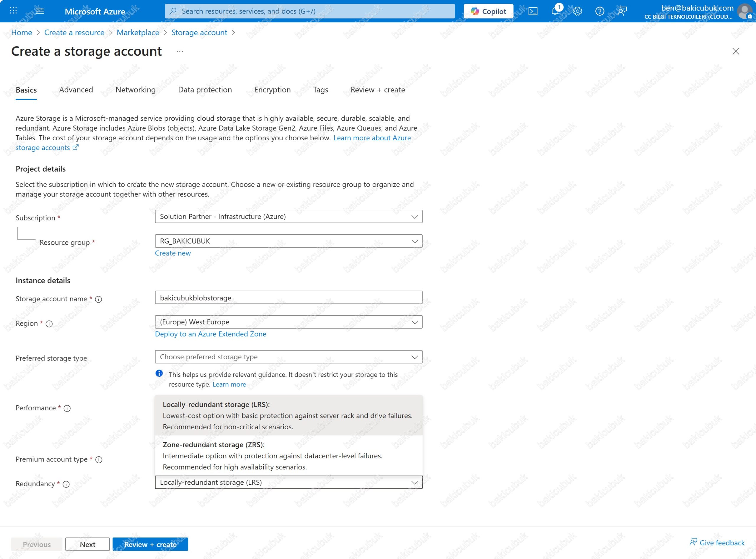Go to Storage account breadcrumb
Image resolution: width=756 pixels, height=559 pixels.
(199, 32)
